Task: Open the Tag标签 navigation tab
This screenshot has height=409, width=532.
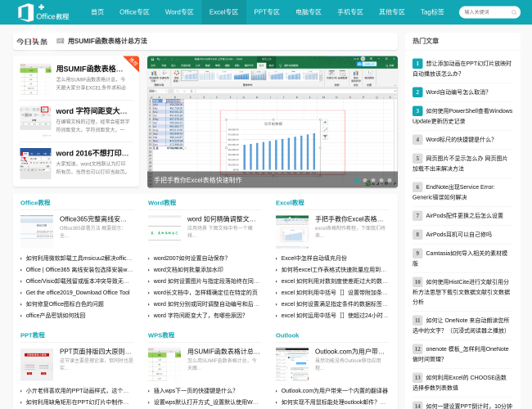Action: pyautogui.click(x=432, y=12)
